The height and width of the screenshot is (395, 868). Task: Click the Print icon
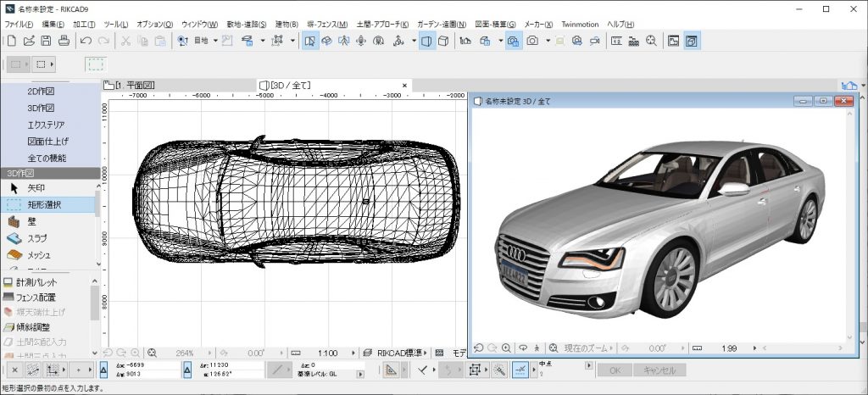[x=64, y=41]
